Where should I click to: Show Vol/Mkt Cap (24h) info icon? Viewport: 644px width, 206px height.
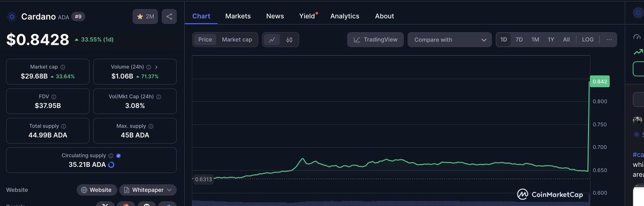[x=158, y=97]
